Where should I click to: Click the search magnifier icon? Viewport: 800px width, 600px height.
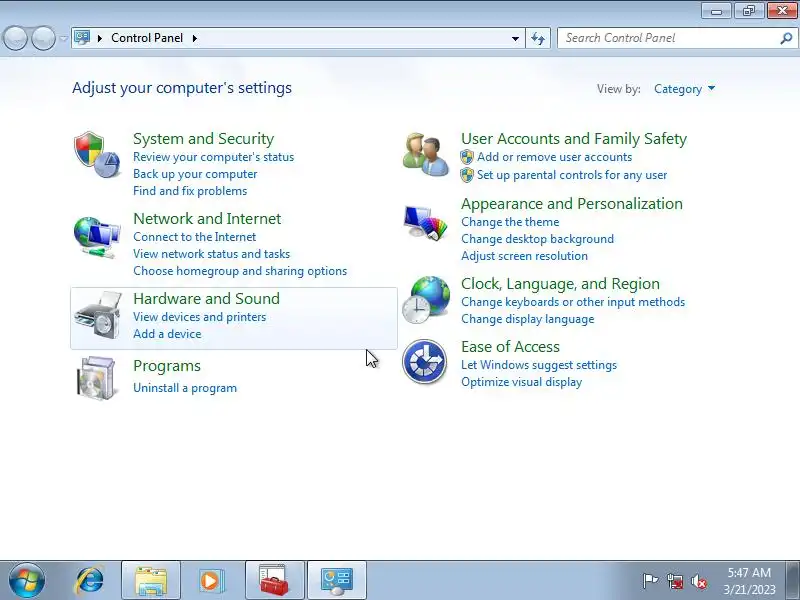pos(786,38)
